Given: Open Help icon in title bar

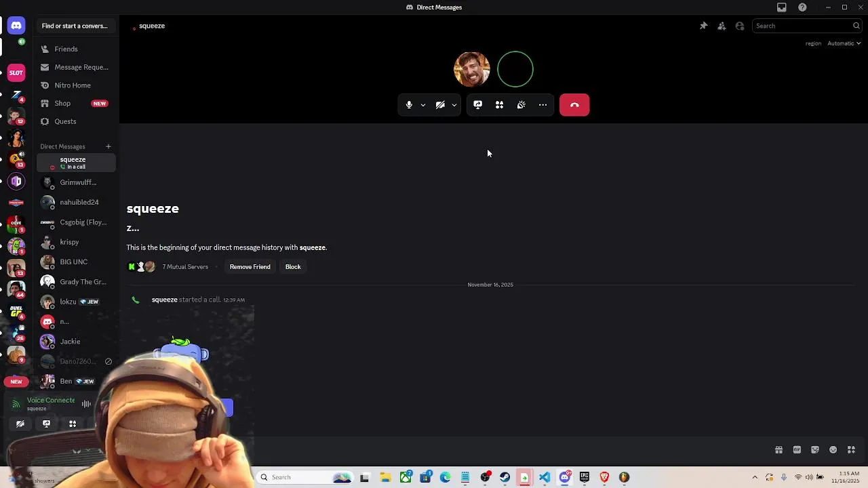Looking at the screenshot, I should pos(803,7).
